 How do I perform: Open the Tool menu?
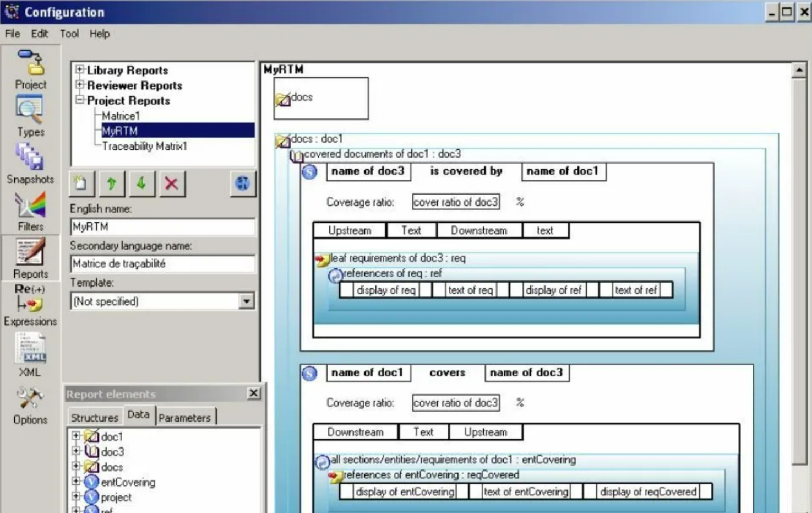(69, 34)
